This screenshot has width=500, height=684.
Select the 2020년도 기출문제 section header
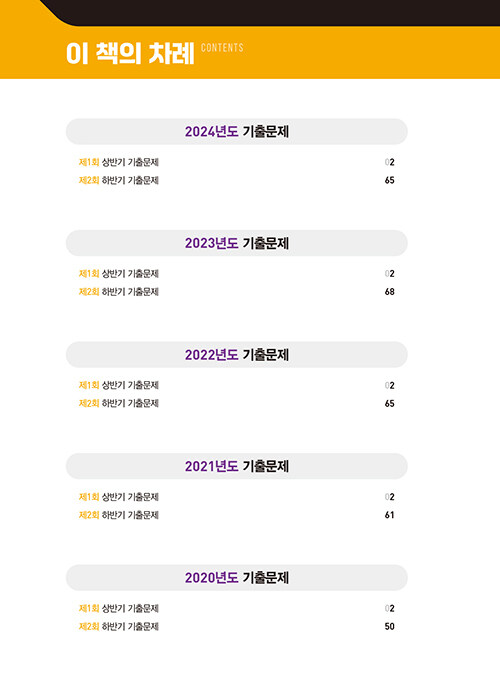tap(236, 578)
